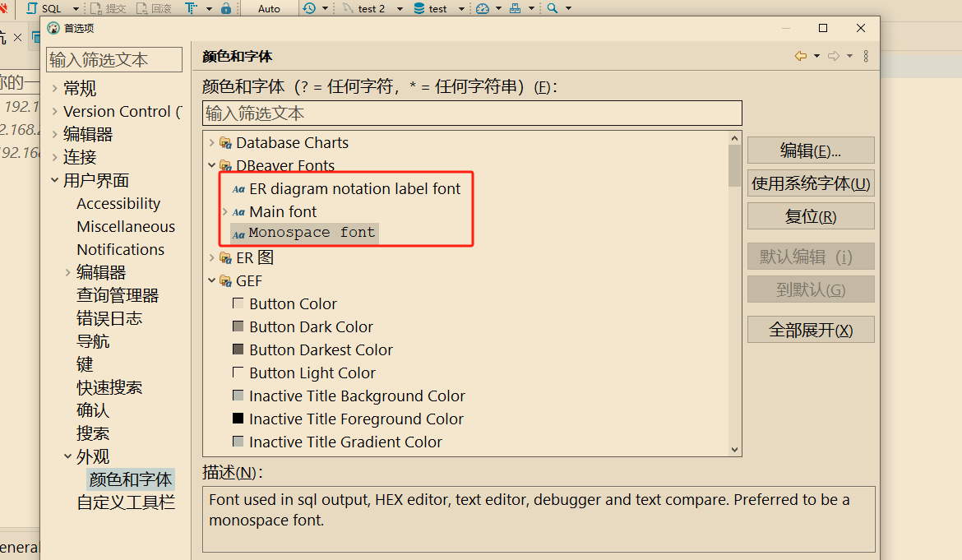
Task: Select ER diagram notation label font
Action: coord(354,189)
